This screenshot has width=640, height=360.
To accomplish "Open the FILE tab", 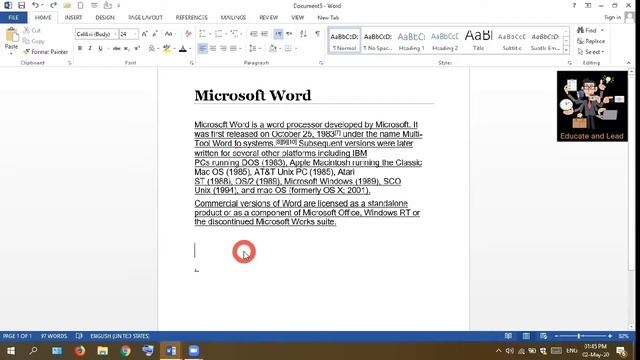I will [x=13, y=18].
